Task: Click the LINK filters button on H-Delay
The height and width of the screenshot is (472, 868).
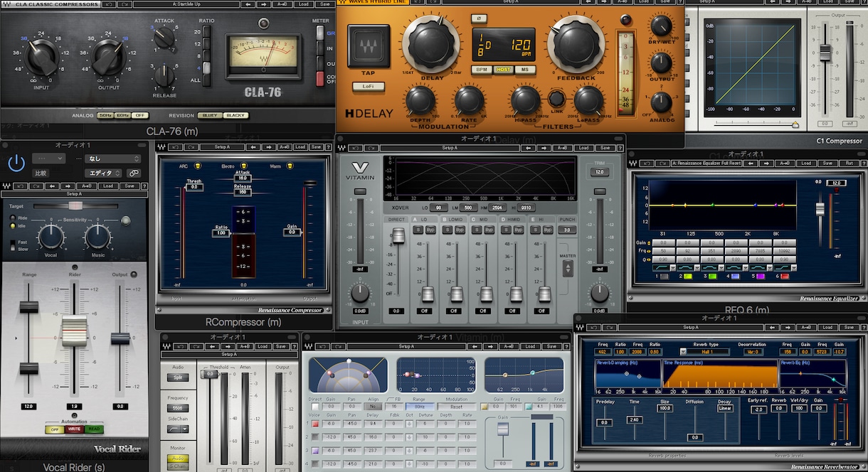Action: (556, 99)
